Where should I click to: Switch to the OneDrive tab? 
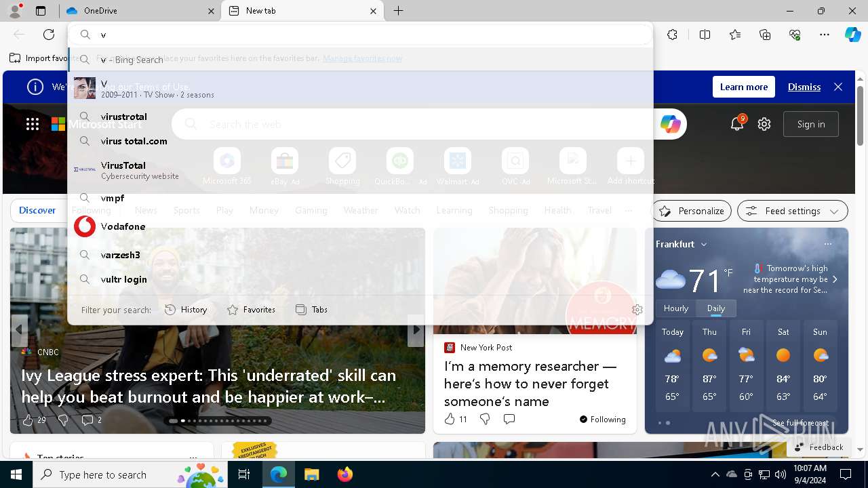point(140,11)
